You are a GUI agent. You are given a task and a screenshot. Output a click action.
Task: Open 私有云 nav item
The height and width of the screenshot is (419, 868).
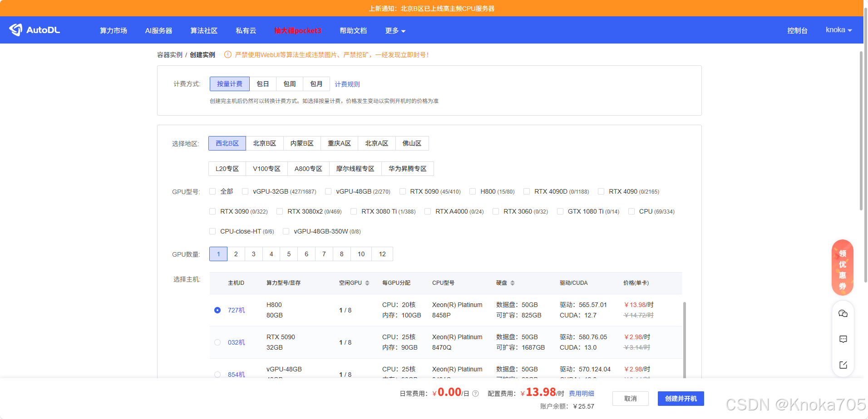[x=246, y=30]
